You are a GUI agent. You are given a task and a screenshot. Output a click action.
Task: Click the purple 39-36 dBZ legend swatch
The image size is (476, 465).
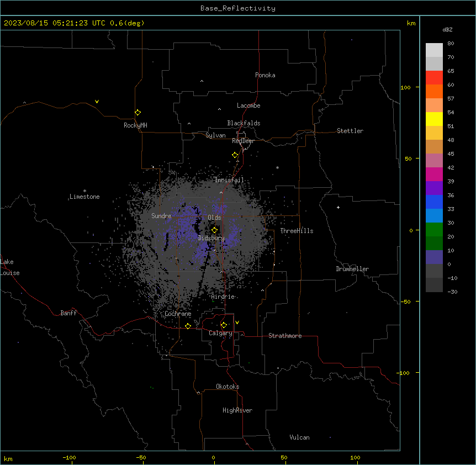pos(434,188)
